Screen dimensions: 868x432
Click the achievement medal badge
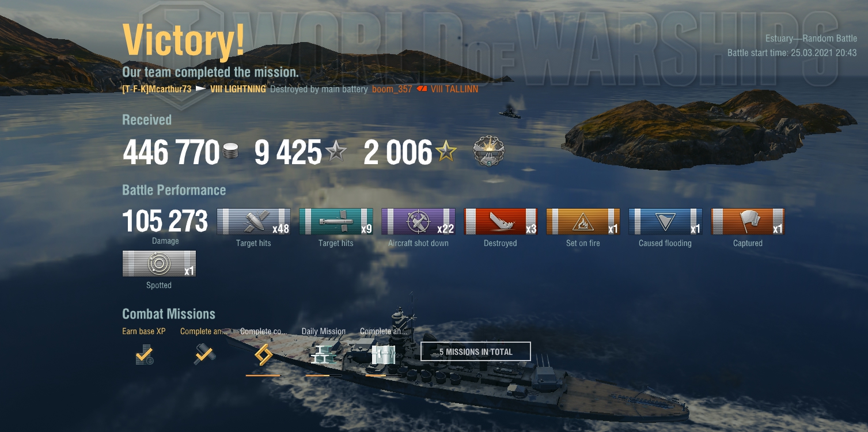pos(488,153)
